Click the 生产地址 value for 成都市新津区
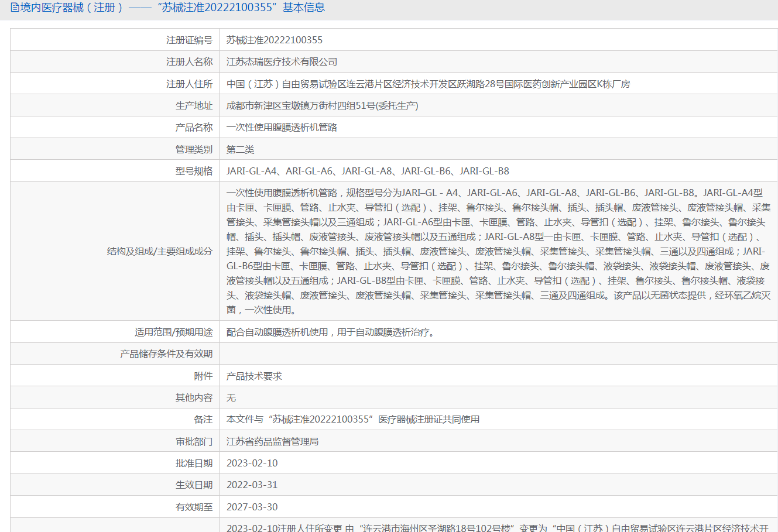 [322, 105]
